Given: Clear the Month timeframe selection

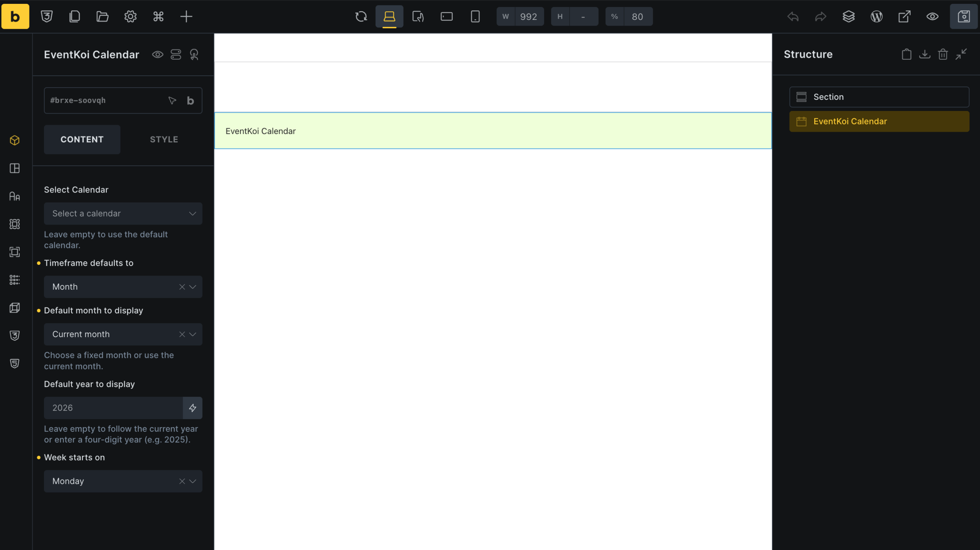Looking at the screenshot, I should [x=182, y=287].
